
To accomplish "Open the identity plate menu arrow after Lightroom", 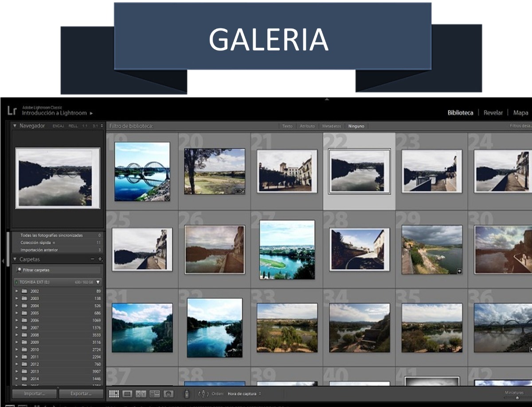I will click(91, 113).
